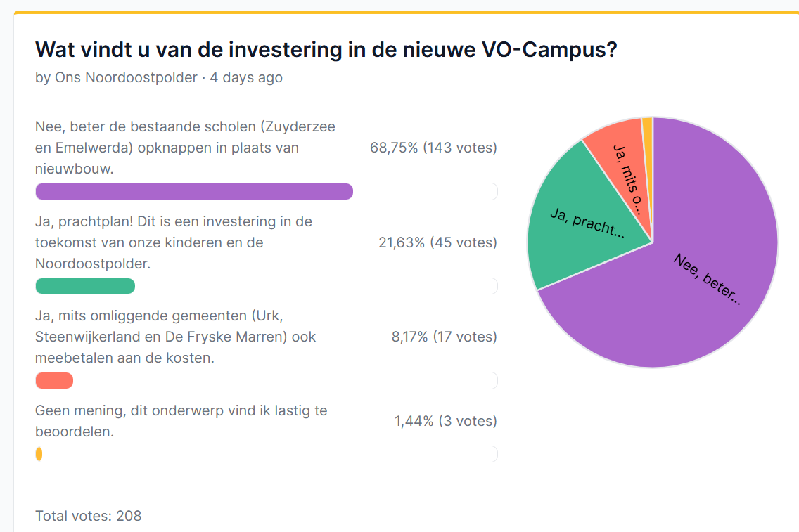Click the '4 days ago' timestamp
This screenshot has width=799, height=532.
[x=246, y=77]
